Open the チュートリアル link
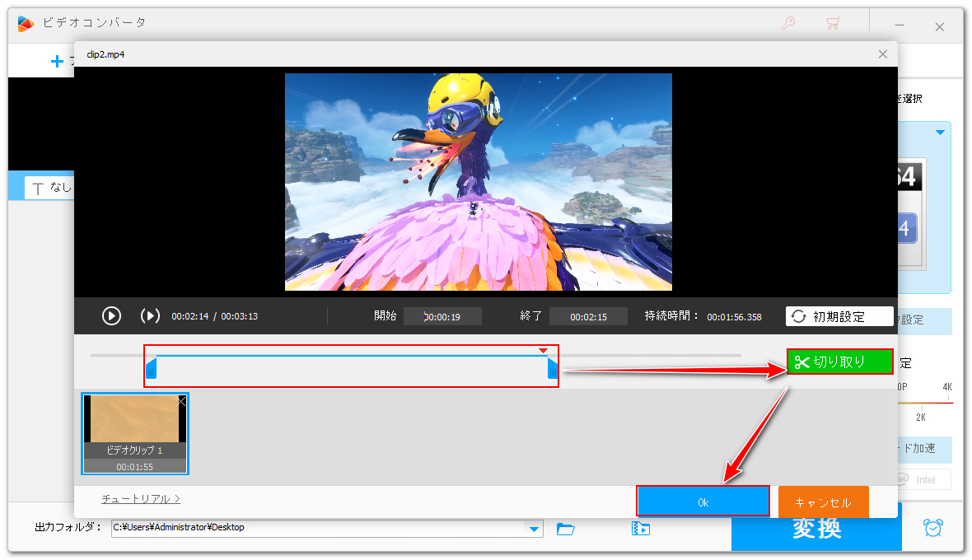Viewport: 972px width, 560px height. (140, 498)
